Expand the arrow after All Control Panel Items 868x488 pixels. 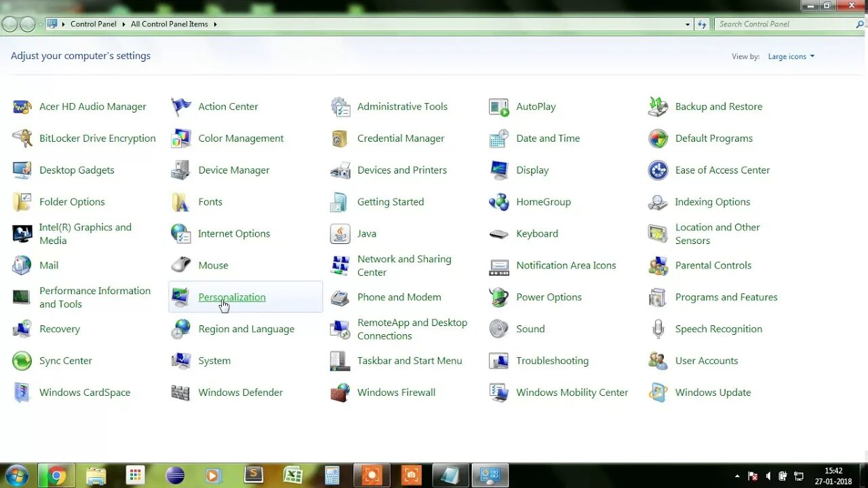[215, 24]
